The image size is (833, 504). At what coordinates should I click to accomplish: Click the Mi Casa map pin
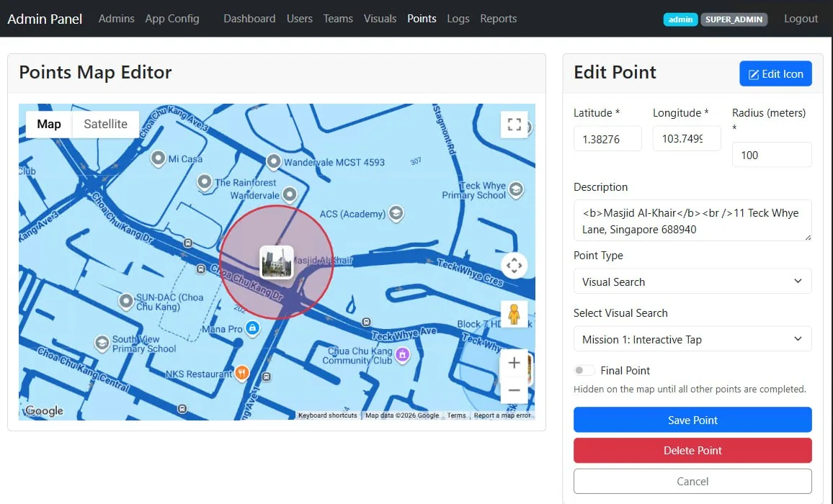point(158,158)
